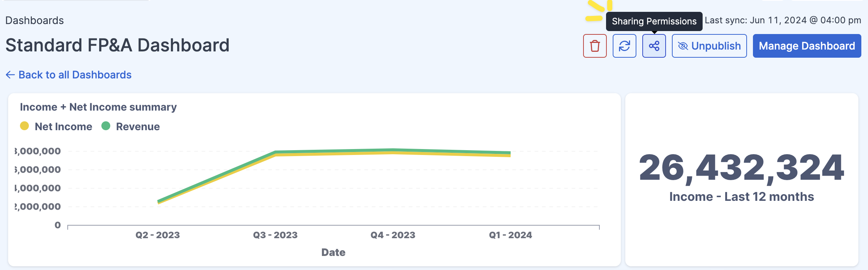Expand the Income + Net Income summary panel
The height and width of the screenshot is (270, 868).
(x=98, y=107)
